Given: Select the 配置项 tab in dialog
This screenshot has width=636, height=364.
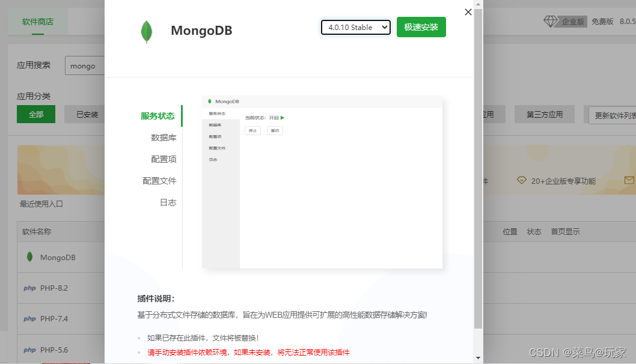Looking at the screenshot, I should point(164,159).
